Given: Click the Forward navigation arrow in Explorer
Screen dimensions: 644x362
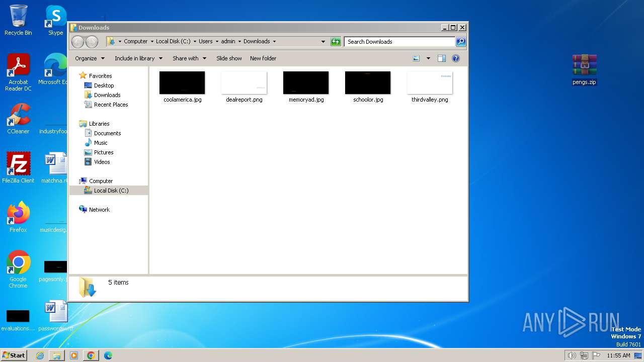Looking at the screenshot, I should (92, 42).
